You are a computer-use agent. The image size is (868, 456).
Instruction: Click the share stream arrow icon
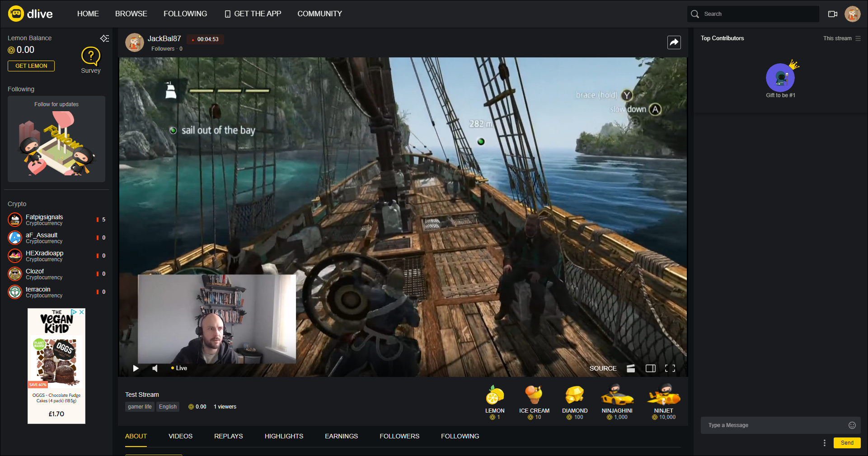click(674, 42)
